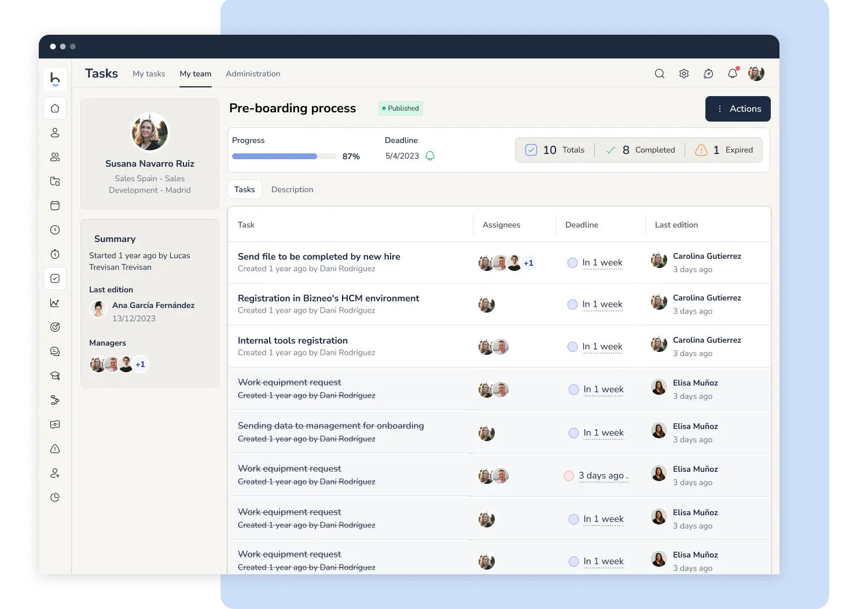Open the line chart analytics sidebar icon
Screen dimensions: 868x609
coord(55,303)
